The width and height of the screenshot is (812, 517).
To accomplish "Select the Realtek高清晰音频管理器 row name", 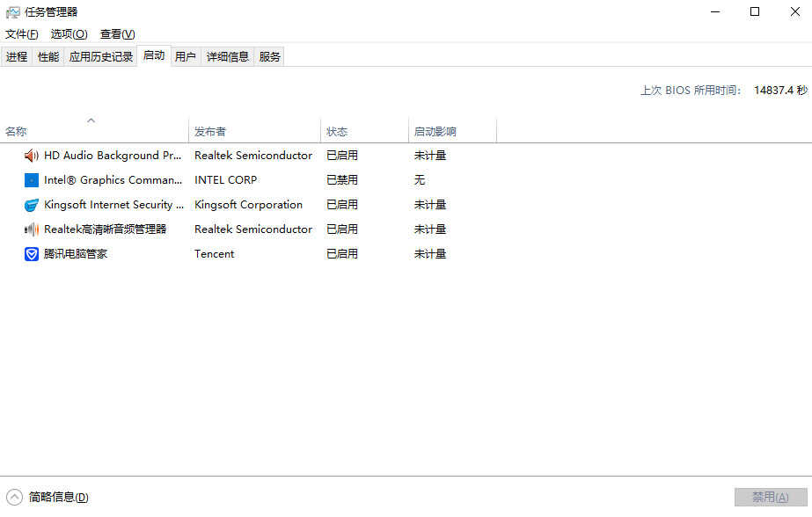I will click(105, 229).
